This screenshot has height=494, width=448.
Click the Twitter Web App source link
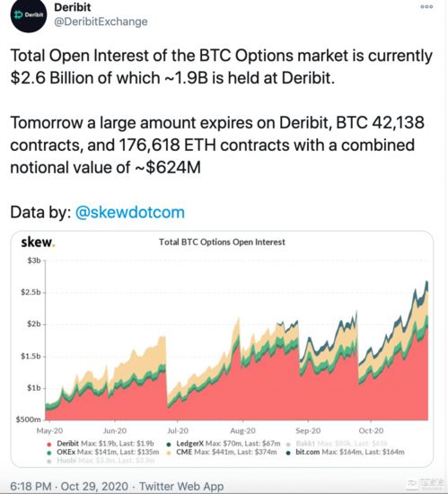[181, 486]
